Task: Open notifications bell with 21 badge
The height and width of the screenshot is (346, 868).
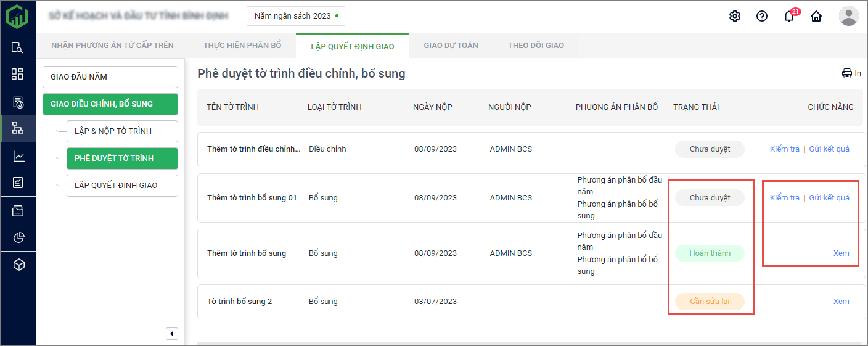Action: [x=789, y=16]
